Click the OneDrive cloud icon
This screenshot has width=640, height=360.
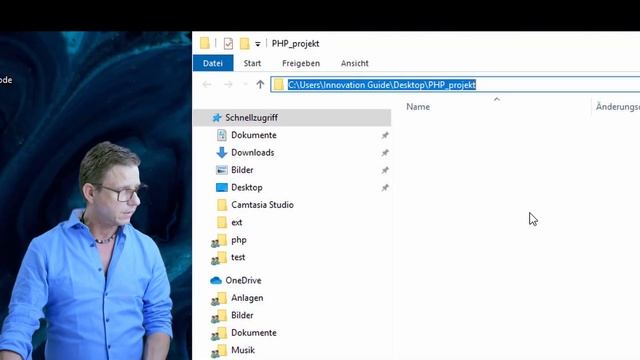(216, 280)
